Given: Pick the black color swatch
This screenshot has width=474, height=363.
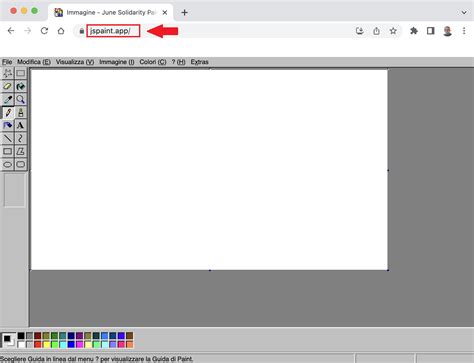Looking at the screenshot, I should coord(21,336).
